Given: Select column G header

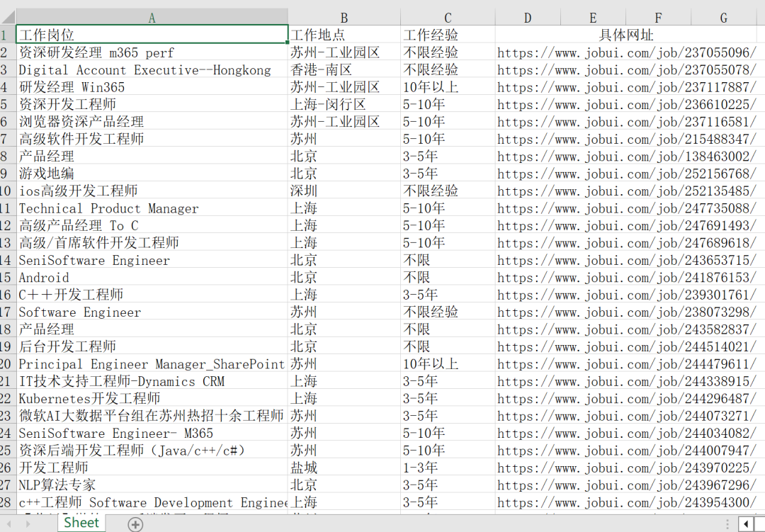Looking at the screenshot, I should point(723,18).
